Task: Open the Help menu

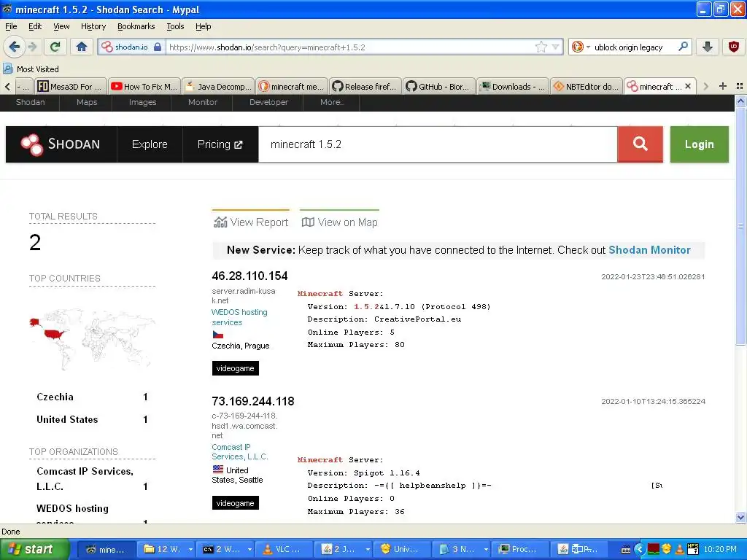Action: click(x=203, y=26)
